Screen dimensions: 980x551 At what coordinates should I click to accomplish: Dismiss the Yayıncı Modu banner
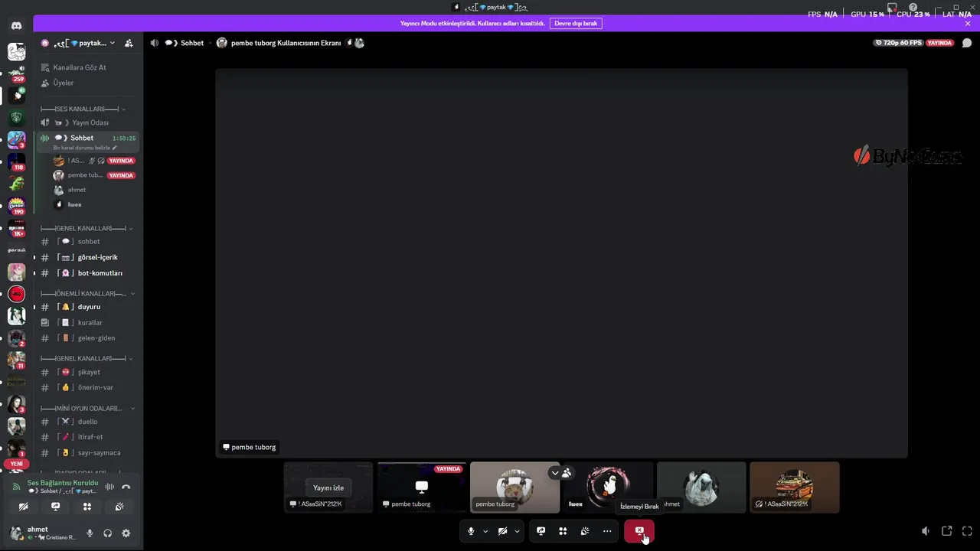point(968,24)
